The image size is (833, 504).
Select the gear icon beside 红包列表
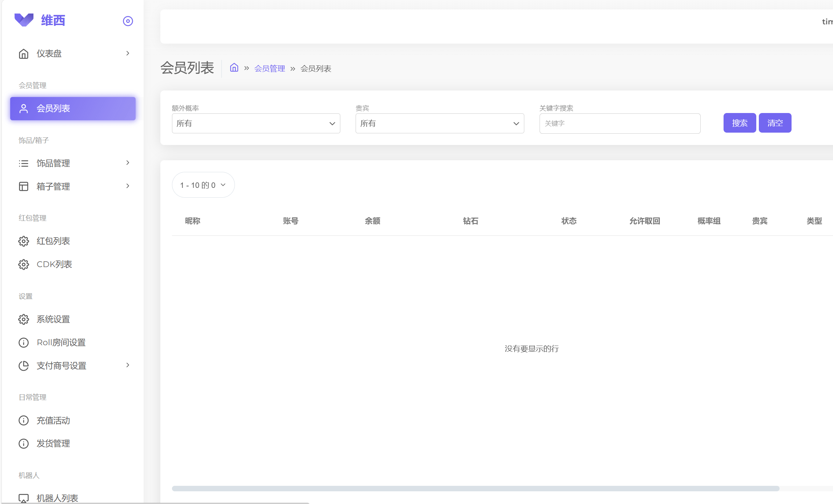(23, 241)
